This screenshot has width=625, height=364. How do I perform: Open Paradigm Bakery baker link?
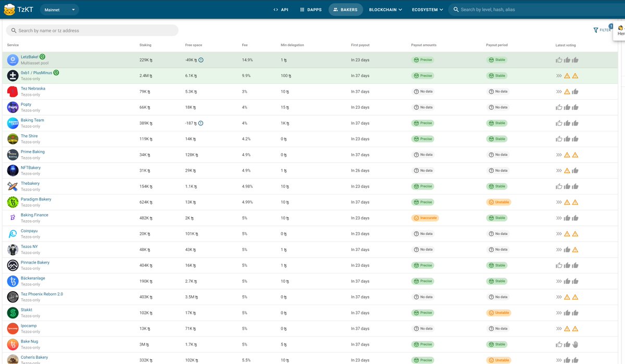point(36,199)
